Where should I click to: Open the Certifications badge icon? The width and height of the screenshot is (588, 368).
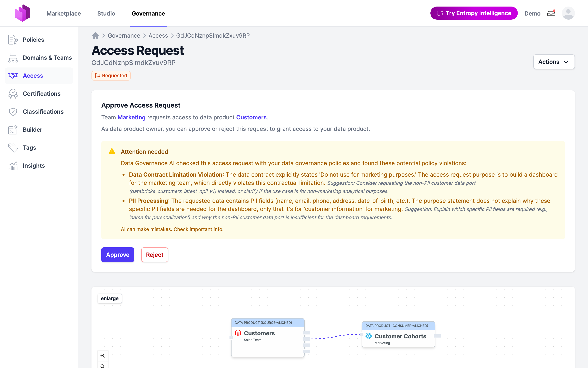(x=13, y=94)
